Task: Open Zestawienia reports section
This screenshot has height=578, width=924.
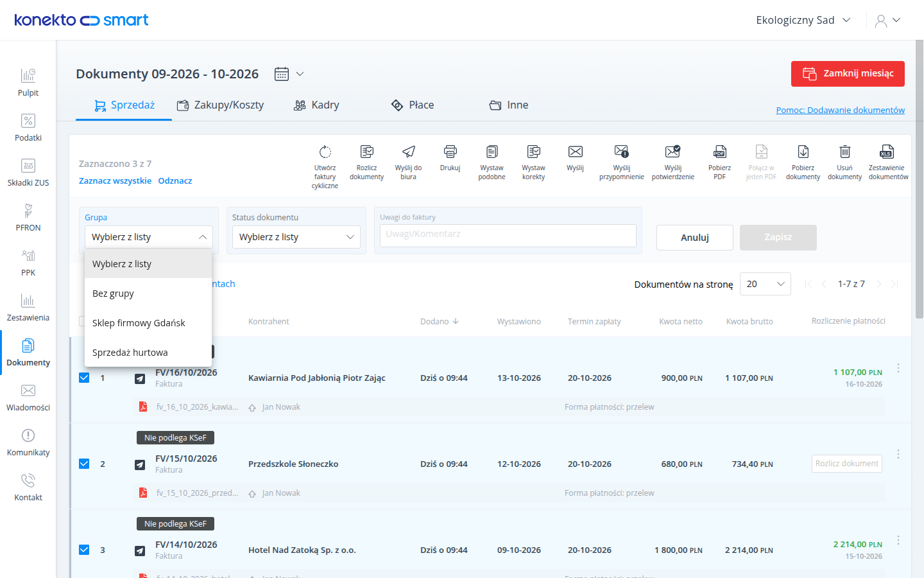Action: point(28,308)
